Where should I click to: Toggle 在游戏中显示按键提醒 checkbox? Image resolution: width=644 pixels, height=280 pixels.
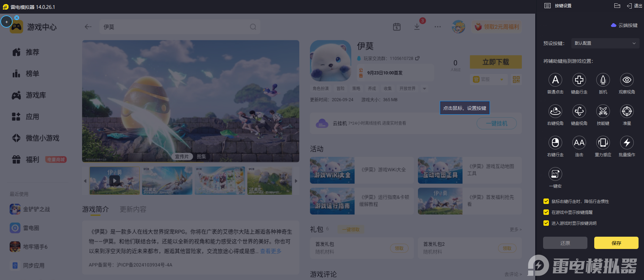coord(546,212)
